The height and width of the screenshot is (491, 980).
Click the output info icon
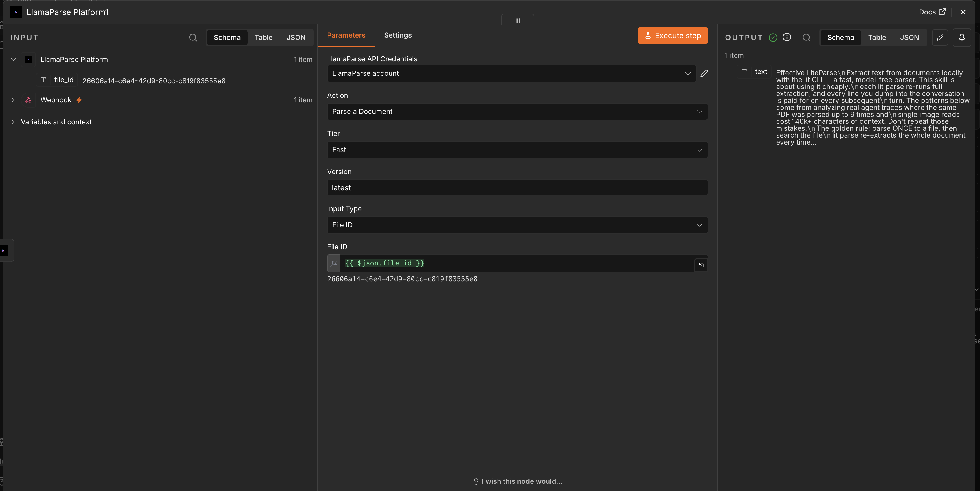tap(787, 37)
